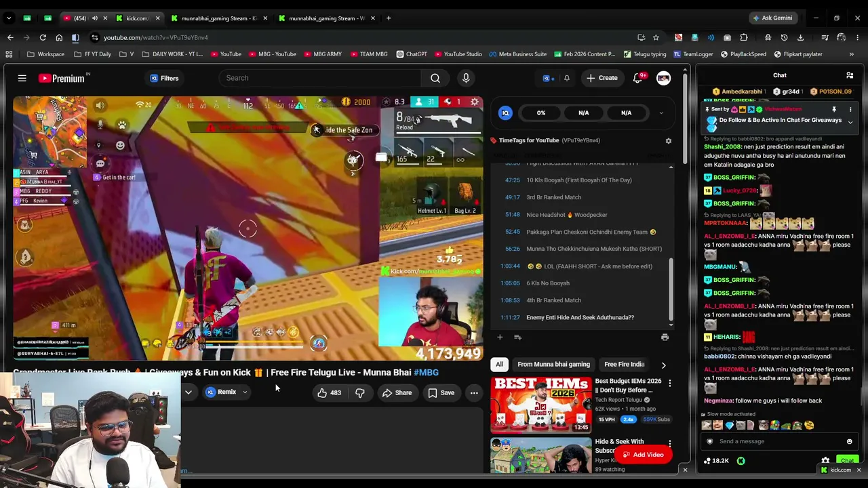Expand the Remix dropdown arrow
This screenshot has width=868, height=488.
point(245,392)
